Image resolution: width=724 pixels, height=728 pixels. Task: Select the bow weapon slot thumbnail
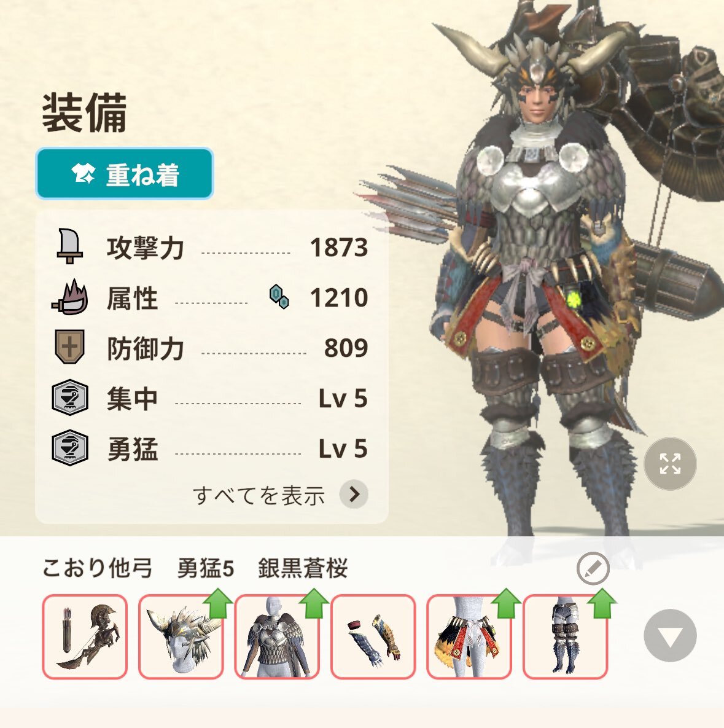85,636
